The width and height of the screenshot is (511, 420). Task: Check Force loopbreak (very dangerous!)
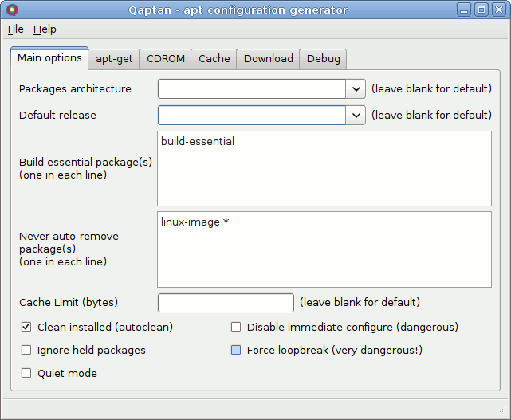pyautogui.click(x=236, y=350)
